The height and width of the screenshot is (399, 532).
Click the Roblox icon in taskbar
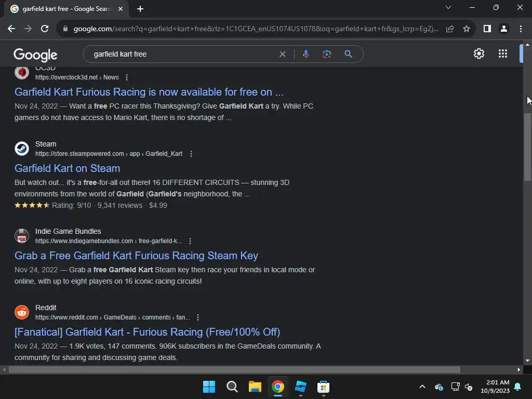tap(301, 387)
